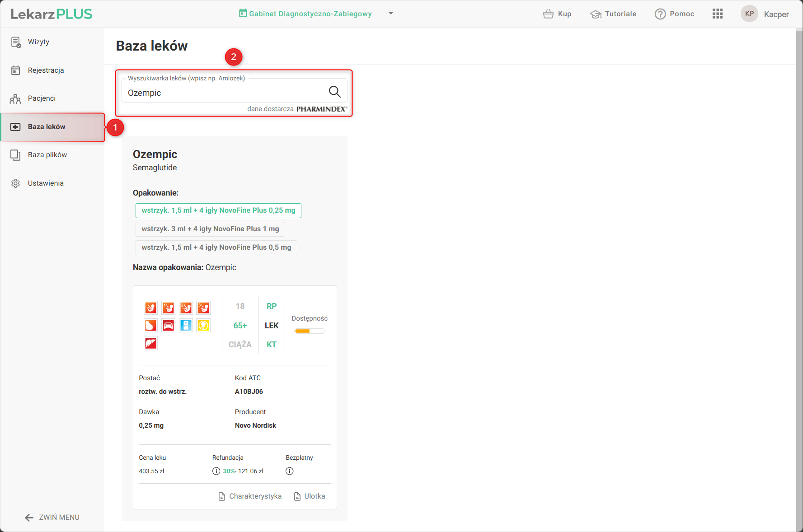The width and height of the screenshot is (803, 532).
Task: Click the red liver warning icon
Action: coord(151,343)
